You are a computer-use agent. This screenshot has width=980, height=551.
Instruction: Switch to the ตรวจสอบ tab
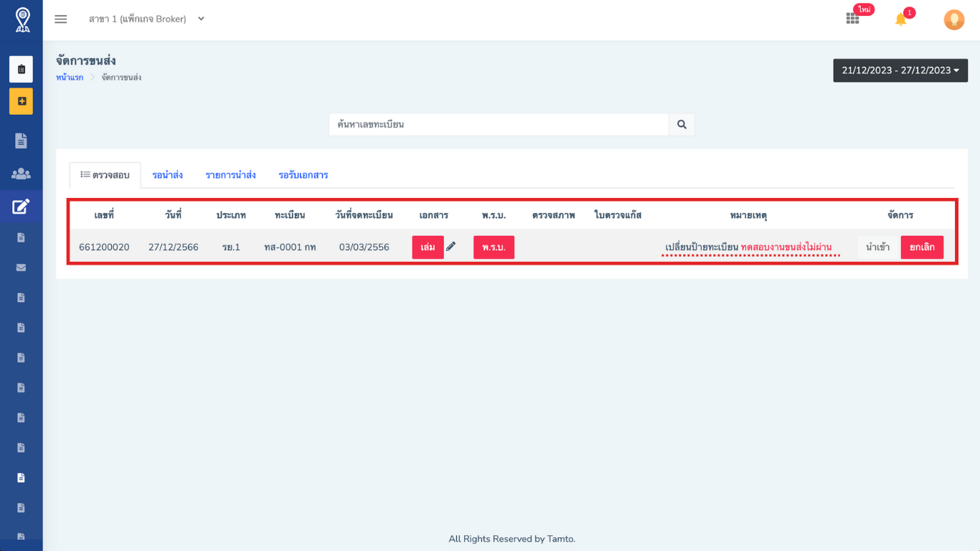tap(105, 175)
